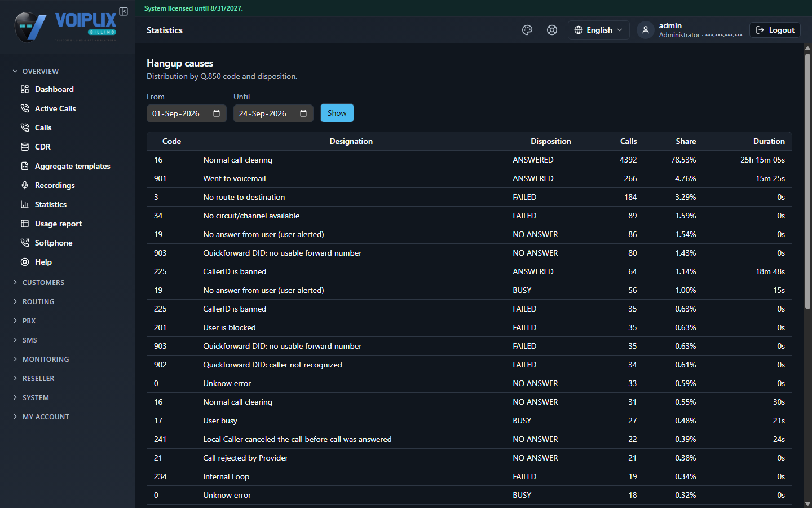Screen dimensions: 812x508
Task: Collapse the sidebar with the panel icon
Action: tap(123, 11)
